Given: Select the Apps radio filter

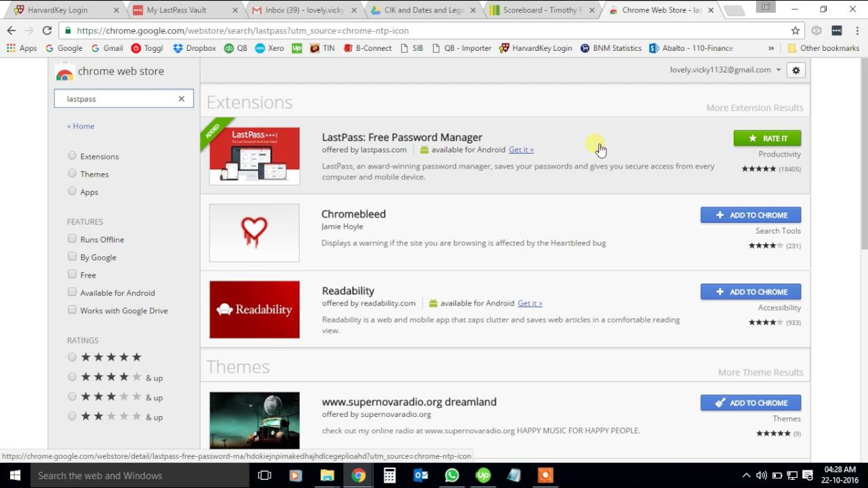Looking at the screenshot, I should point(72,191).
